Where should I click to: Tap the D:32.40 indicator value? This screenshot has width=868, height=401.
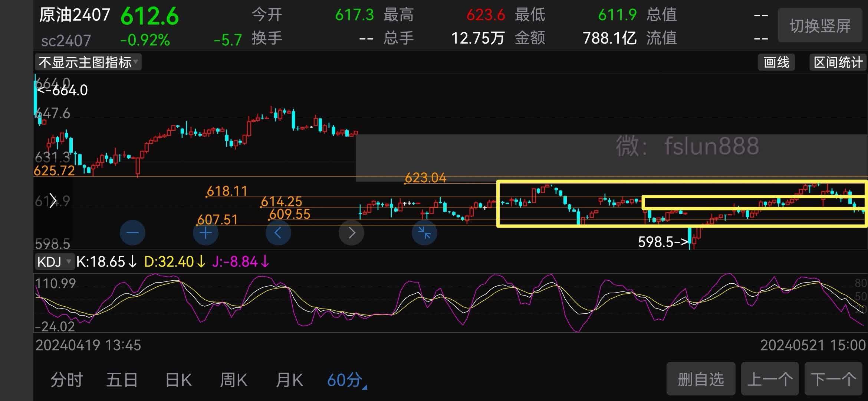click(x=175, y=262)
